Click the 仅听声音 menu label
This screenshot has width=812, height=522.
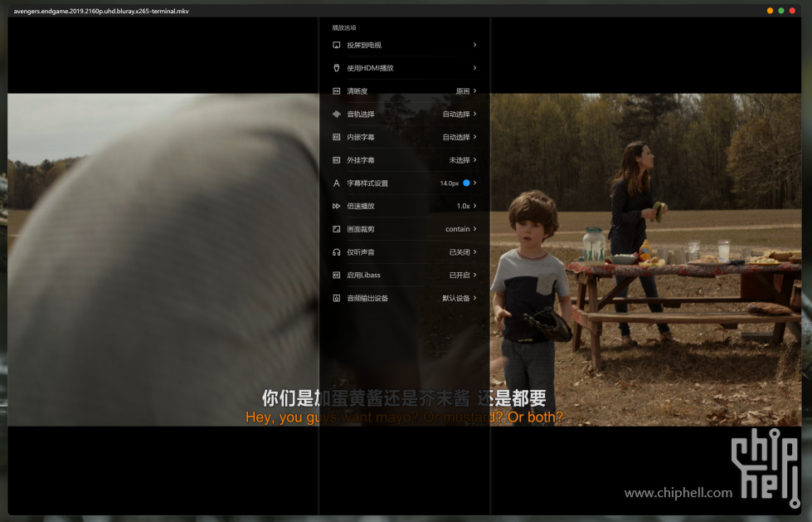361,252
